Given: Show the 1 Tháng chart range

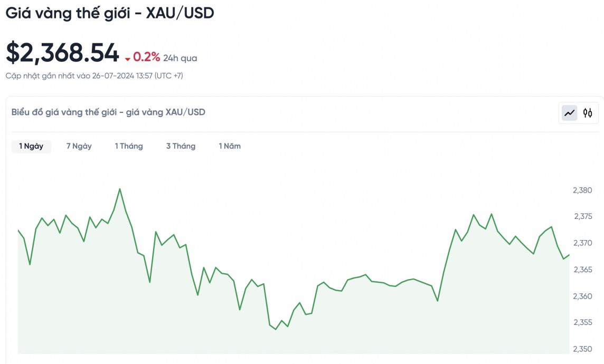Looking at the screenshot, I should tap(129, 146).
